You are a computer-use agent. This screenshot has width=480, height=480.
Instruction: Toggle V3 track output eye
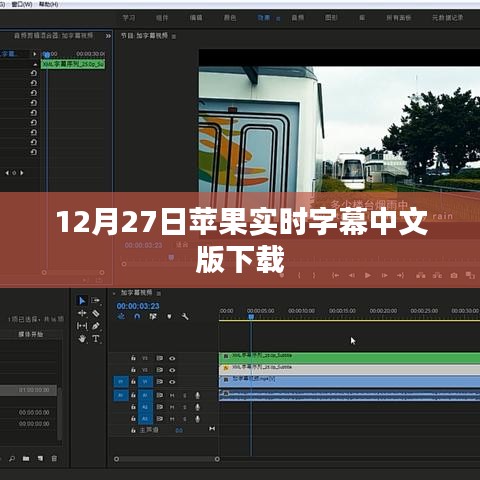(172, 358)
